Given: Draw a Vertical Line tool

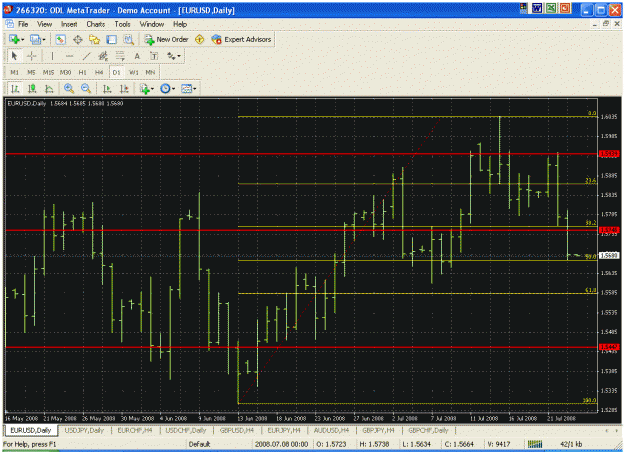Looking at the screenshot, I should 52,56.
